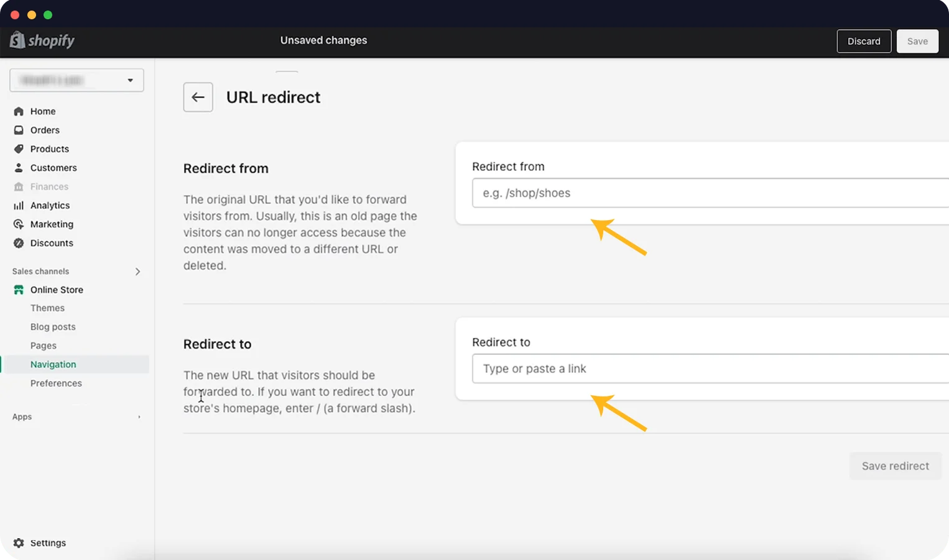The width and height of the screenshot is (949, 560).
Task: Open Analytics in the sidebar
Action: point(50,205)
